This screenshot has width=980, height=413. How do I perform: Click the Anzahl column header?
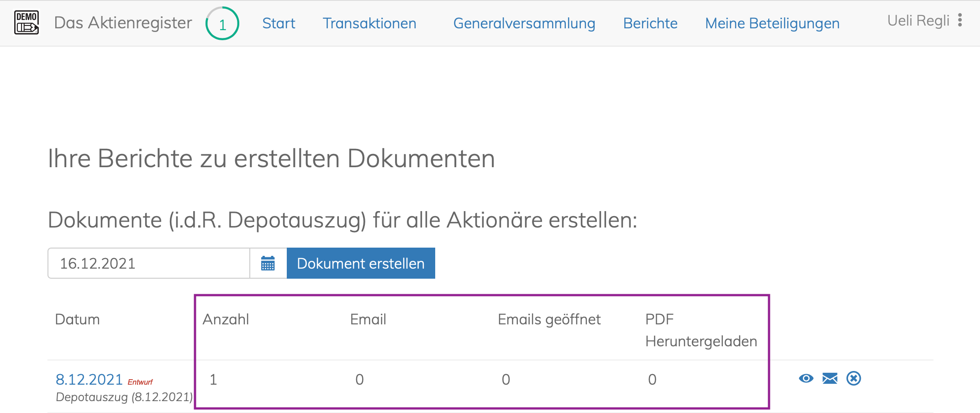pos(226,319)
